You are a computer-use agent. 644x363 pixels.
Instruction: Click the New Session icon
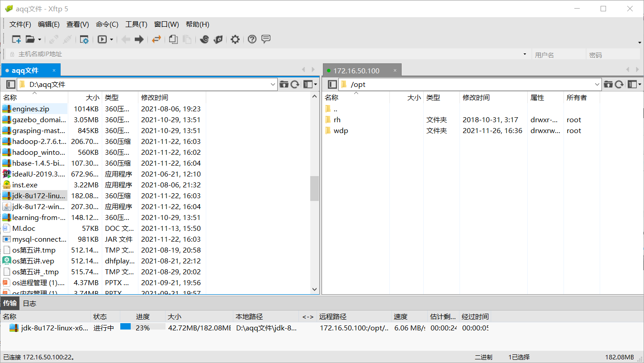coord(16,39)
